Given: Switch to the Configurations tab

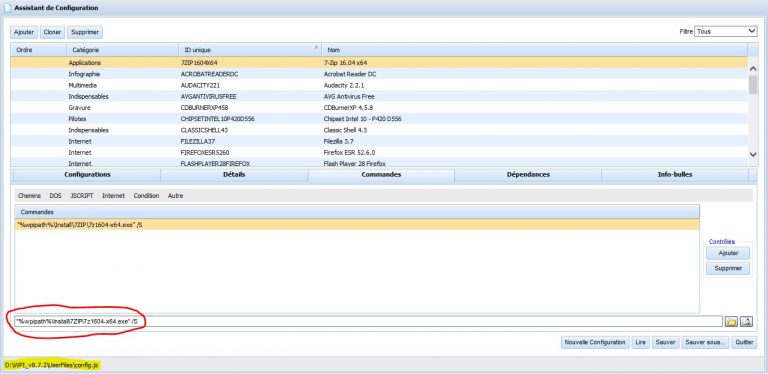Looking at the screenshot, I should [87, 175].
